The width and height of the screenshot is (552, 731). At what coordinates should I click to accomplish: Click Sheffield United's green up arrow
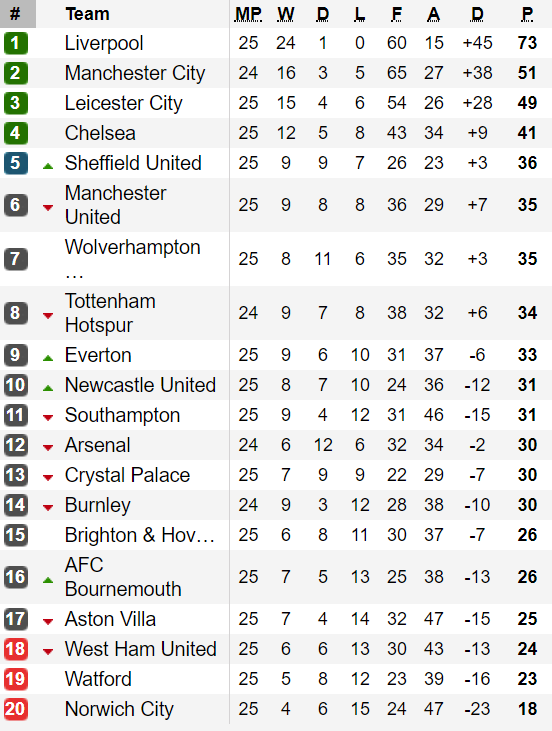coord(48,166)
